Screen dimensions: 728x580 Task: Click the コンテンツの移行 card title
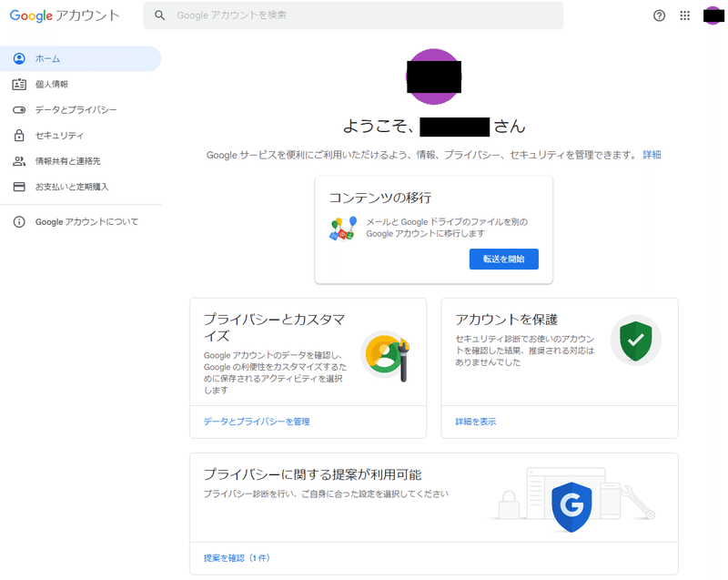(x=380, y=198)
